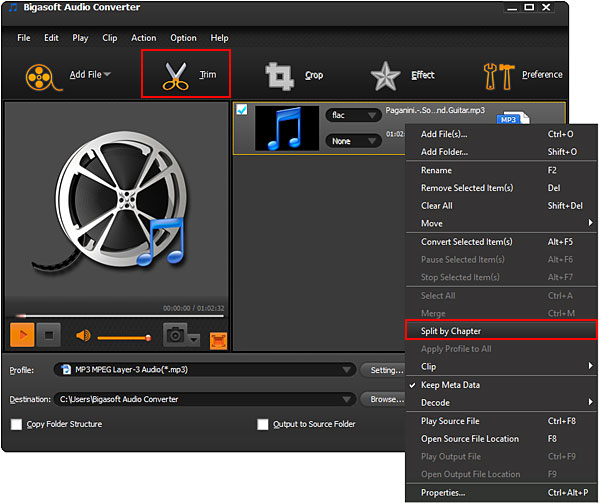
Task: Click the MP3 file format icon
Action: (x=513, y=118)
